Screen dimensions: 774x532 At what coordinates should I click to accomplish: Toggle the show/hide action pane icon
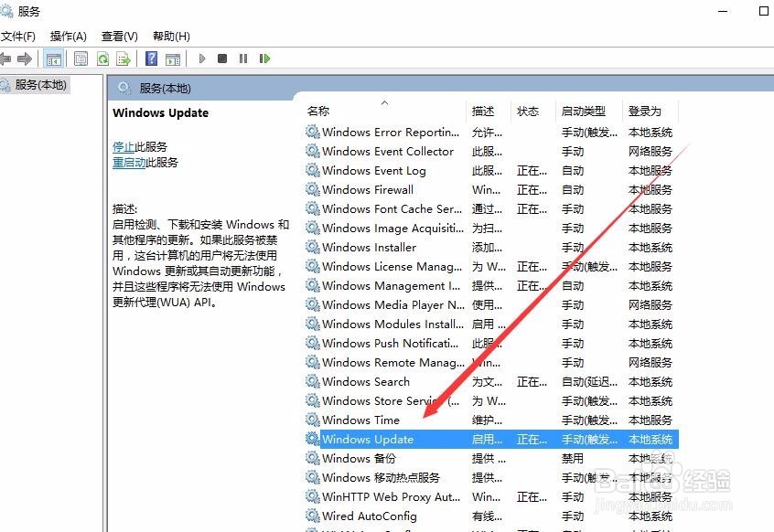click(173, 59)
